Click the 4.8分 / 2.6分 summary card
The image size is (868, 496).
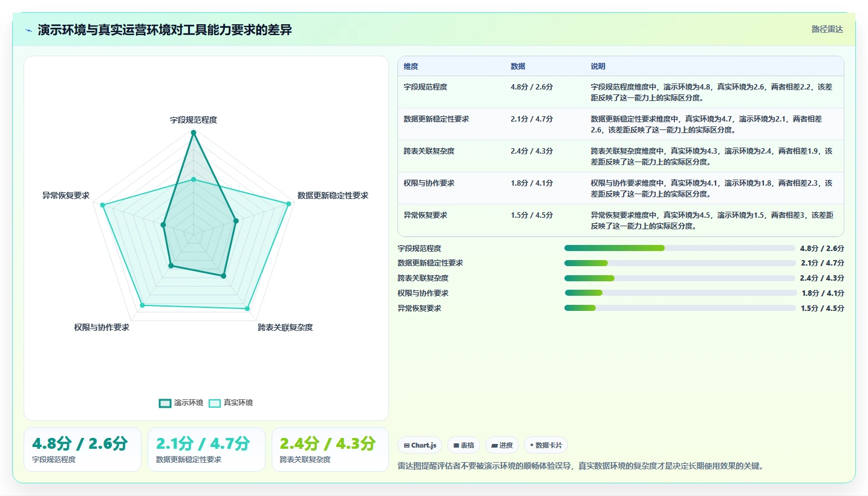tap(82, 449)
